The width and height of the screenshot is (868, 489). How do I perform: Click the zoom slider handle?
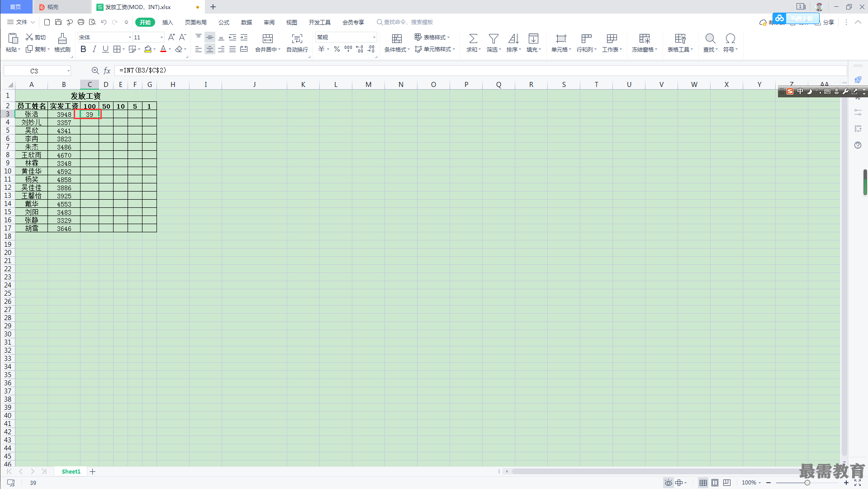[807, 483]
